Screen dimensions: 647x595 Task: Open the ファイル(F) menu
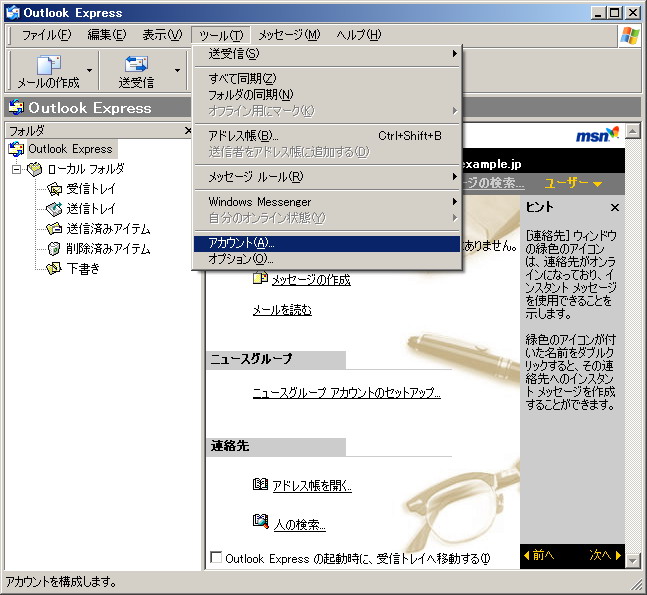click(47, 35)
